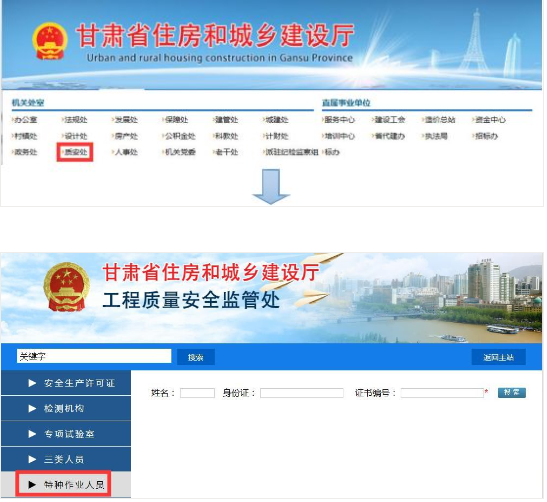Click the 身份证 input field

pos(302,393)
